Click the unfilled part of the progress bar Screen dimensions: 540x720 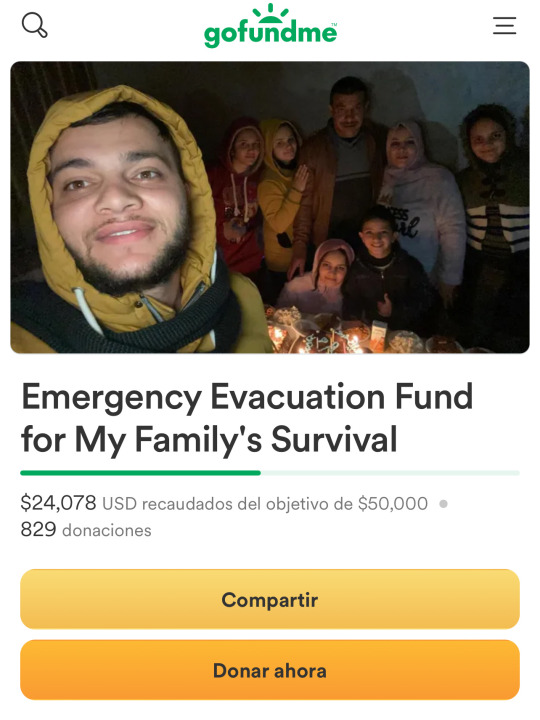390,472
